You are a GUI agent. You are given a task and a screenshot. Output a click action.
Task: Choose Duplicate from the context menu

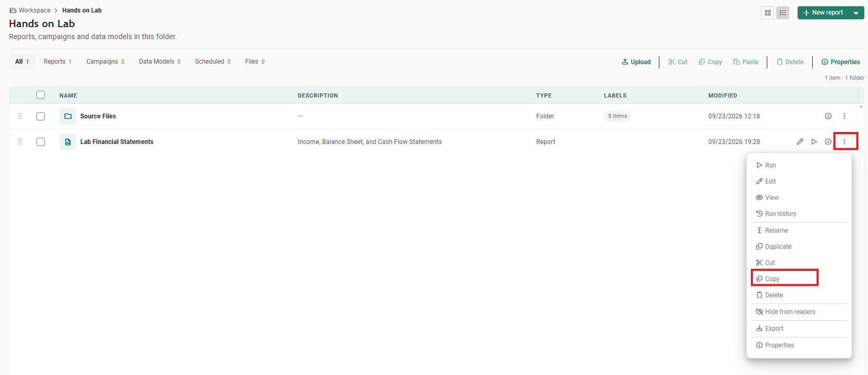coord(799,247)
